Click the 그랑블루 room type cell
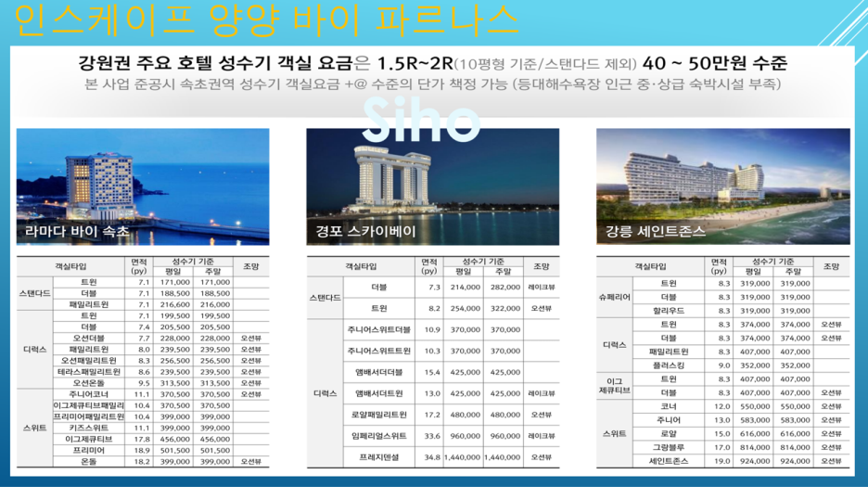This screenshot has height=487, width=868. (x=669, y=448)
